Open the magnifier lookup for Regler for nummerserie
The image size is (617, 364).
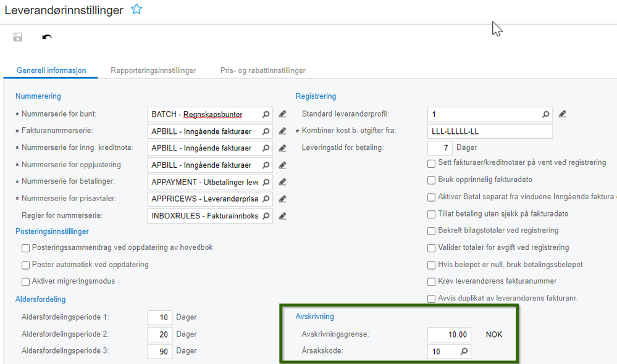[x=265, y=215]
